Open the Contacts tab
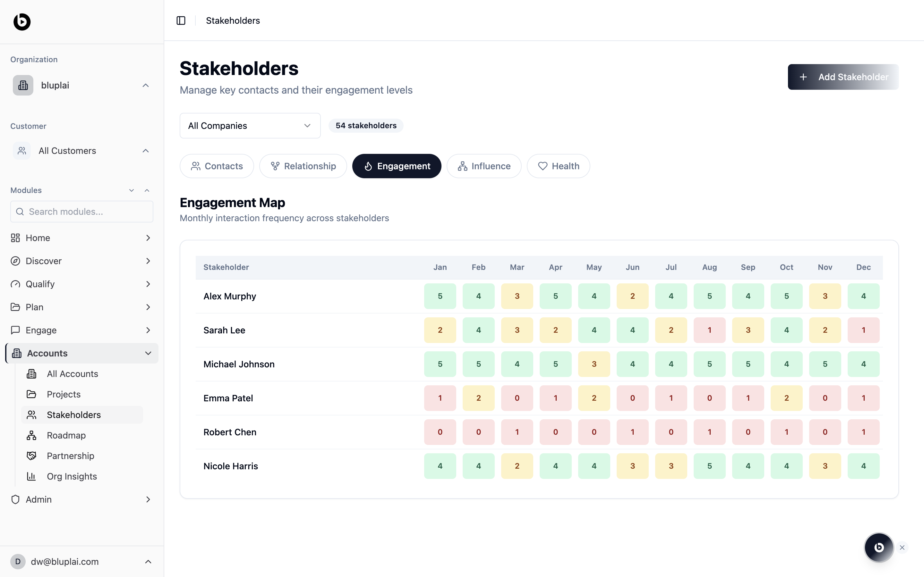Viewport: 924px width, 577px height. pyautogui.click(x=217, y=166)
